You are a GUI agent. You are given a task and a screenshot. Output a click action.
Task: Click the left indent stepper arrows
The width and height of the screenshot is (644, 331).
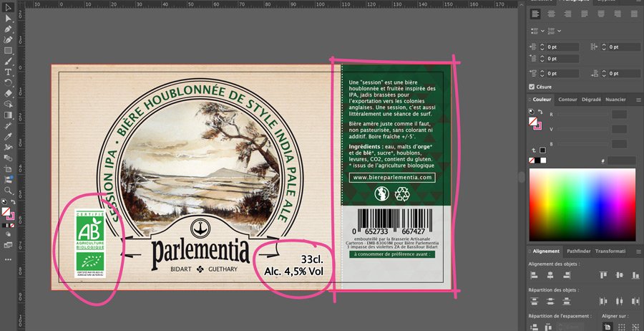point(542,47)
